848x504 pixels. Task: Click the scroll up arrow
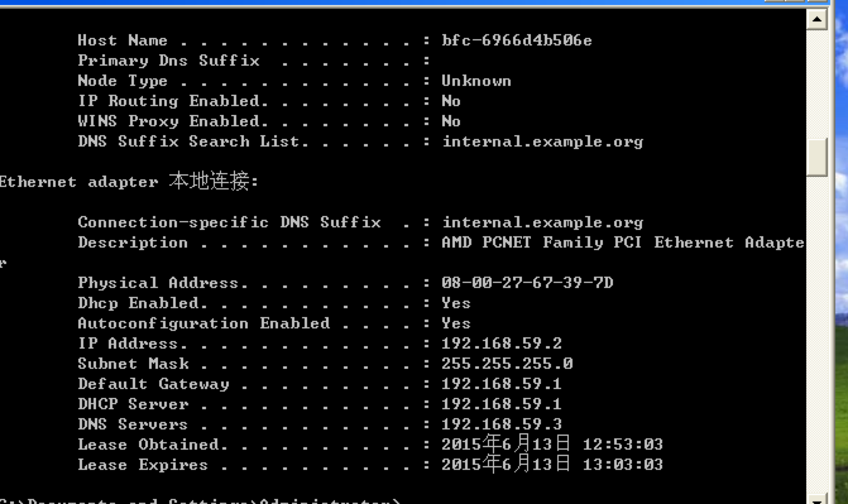click(817, 20)
